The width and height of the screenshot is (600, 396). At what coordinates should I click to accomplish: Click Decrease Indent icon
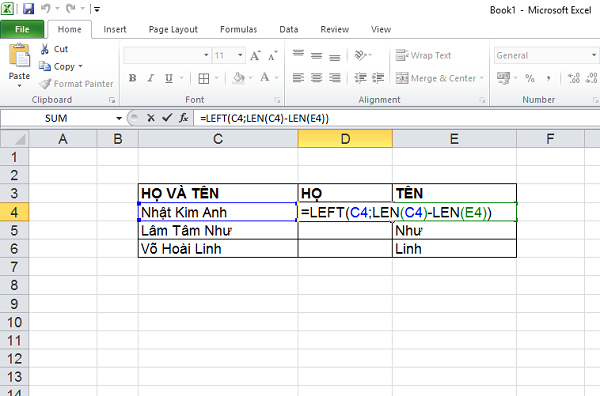(360, 78)
